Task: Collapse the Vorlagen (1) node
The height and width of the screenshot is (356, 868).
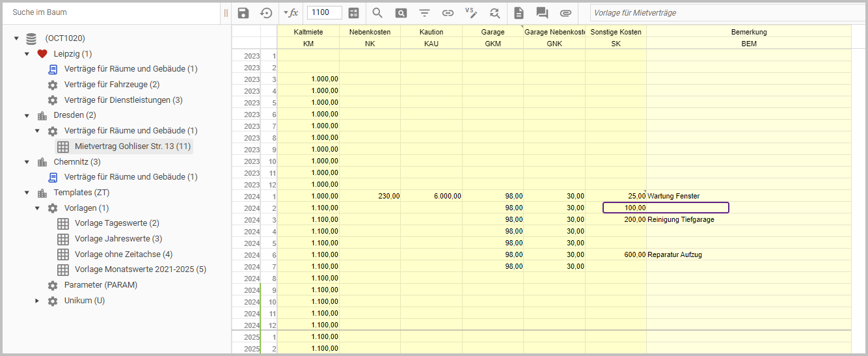Action: click(37, 208)
